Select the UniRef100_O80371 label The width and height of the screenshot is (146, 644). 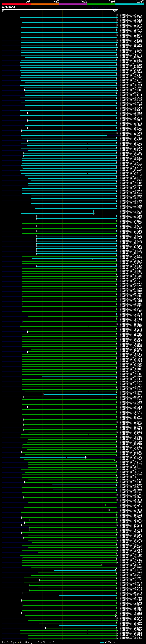tap(131, 595)
